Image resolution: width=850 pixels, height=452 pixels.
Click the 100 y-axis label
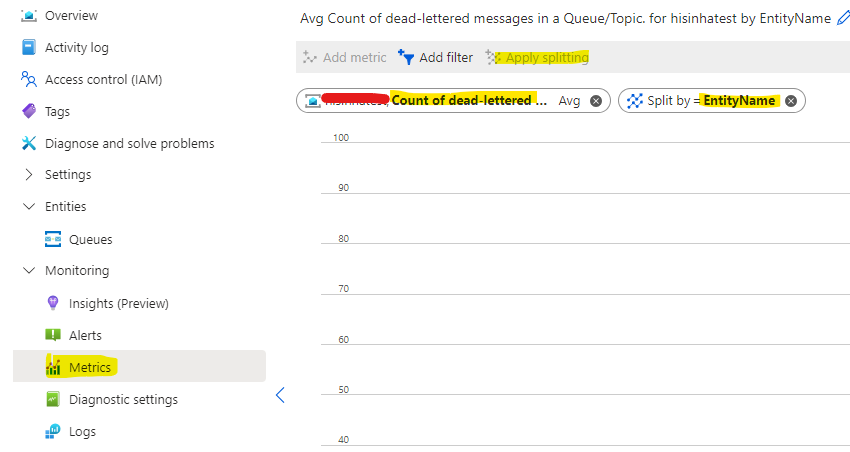341,137
